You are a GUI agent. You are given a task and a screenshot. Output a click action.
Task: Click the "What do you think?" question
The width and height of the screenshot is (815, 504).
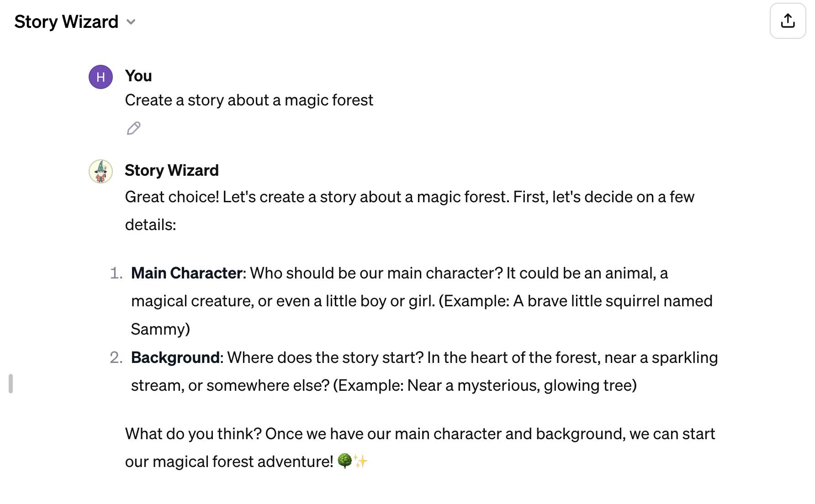coord(193,434)
